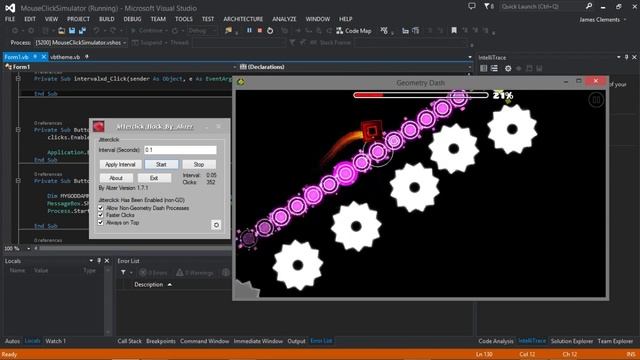The image size is (640, 360).
Task: Click the red cube player in Geometry Dash
Action: [371, 131]
